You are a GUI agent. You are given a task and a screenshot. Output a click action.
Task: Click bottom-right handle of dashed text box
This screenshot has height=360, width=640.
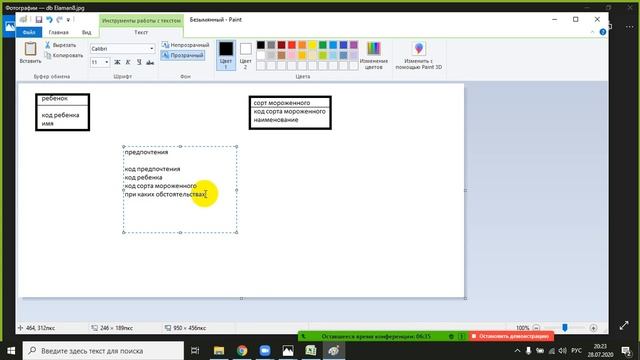237,233
